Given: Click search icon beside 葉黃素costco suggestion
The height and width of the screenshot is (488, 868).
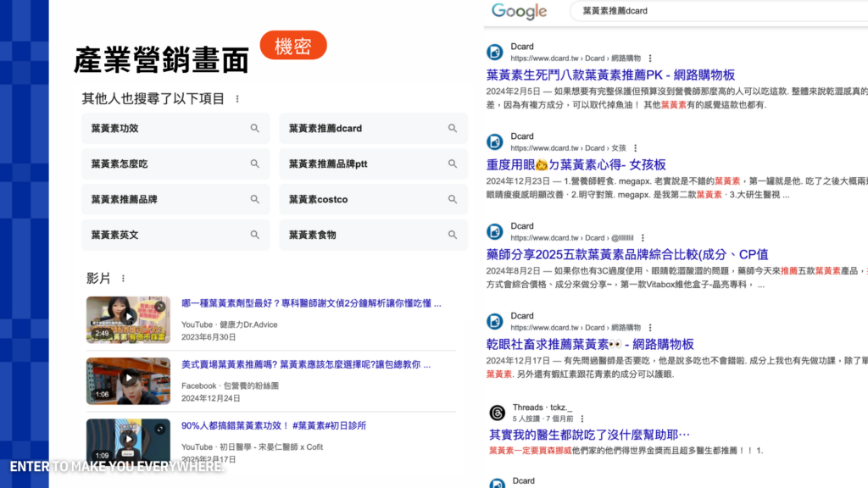Looking at the screenshot, I should coord(453,200).
